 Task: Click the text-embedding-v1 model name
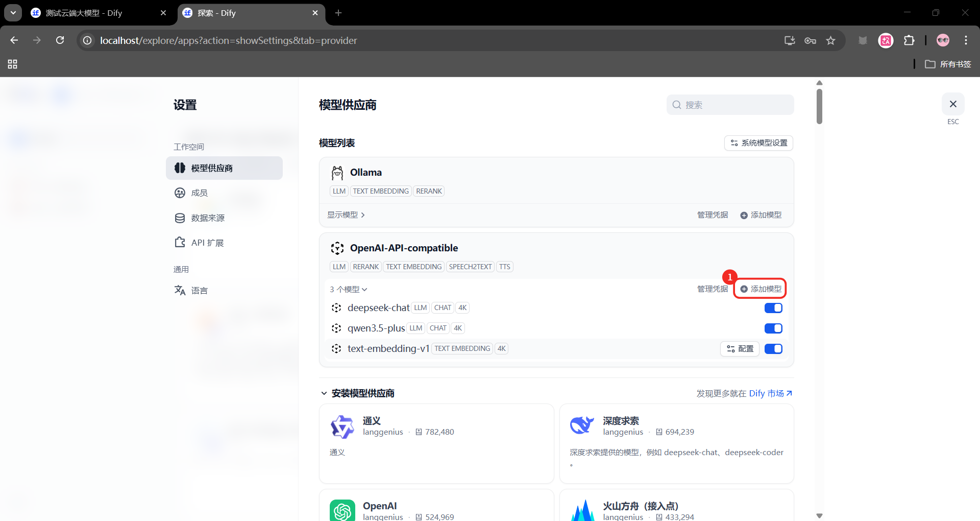click(388, 349)
